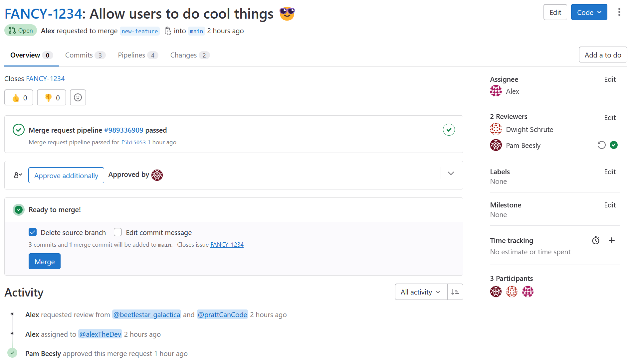
Task: Open the emoji reaction picker
Action: click(78, 97)
